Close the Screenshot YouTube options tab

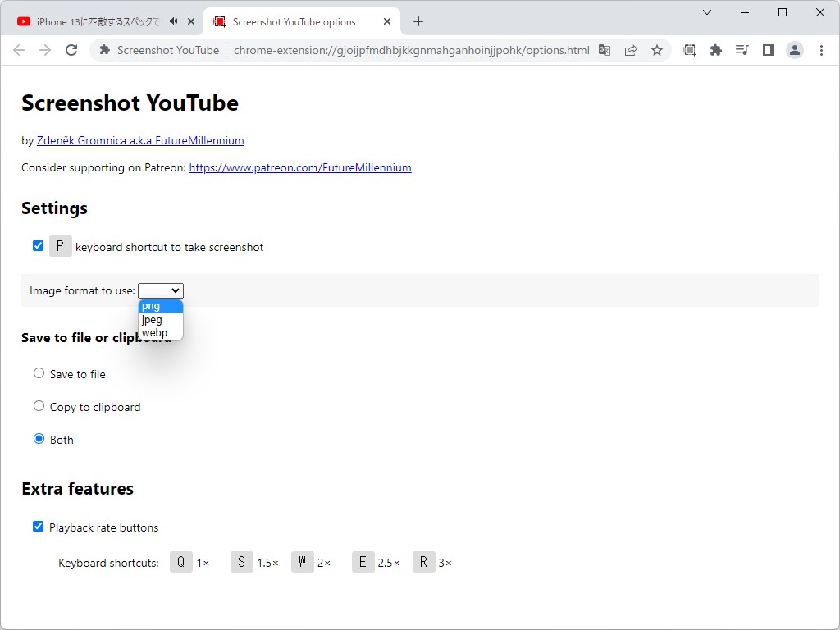click(387, 21)
